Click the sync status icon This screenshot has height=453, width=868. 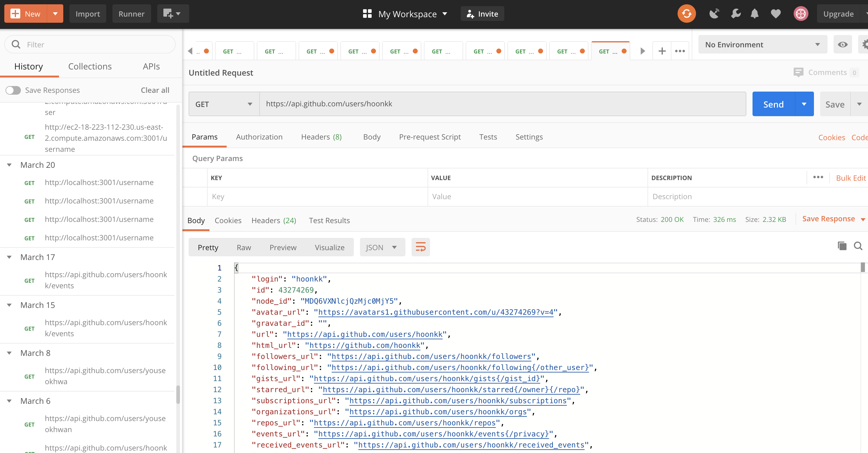point(686,14)
